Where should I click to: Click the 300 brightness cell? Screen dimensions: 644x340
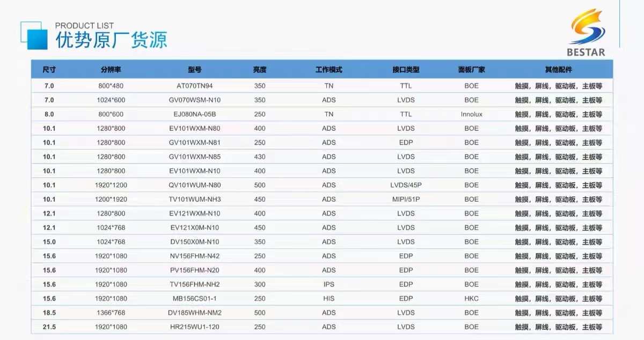coord(260,284)
